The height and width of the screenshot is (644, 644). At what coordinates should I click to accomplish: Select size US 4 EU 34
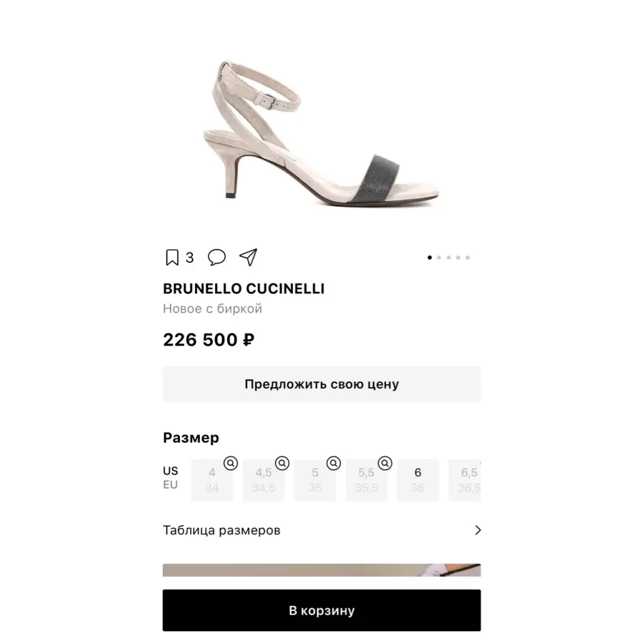[213, 480]
